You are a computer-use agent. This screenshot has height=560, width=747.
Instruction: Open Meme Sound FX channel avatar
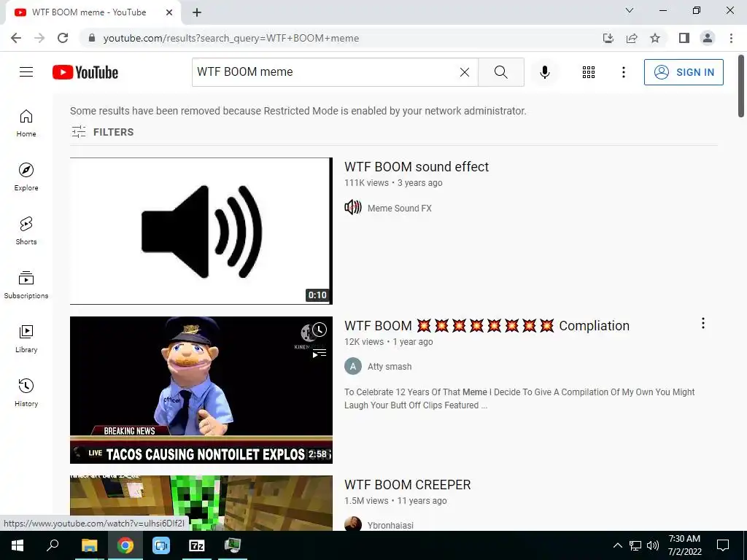pyautogui.click(x=353, y=208)
